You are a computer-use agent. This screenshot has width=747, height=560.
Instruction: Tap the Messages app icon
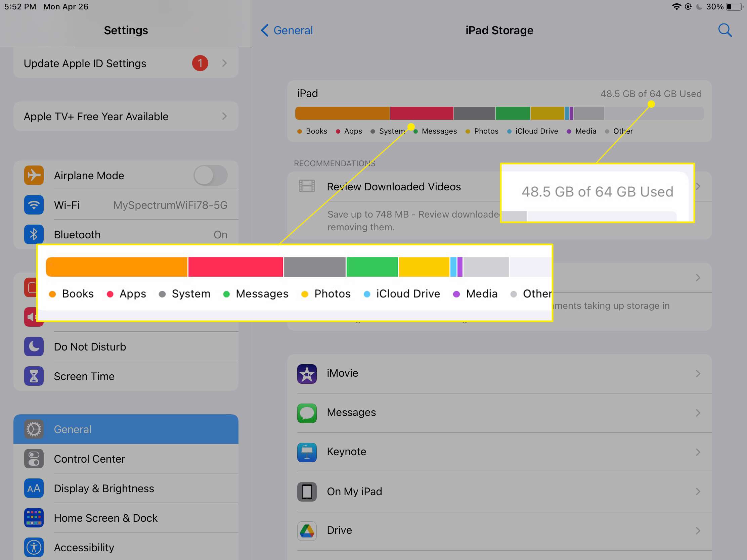[x=307, y=412]
